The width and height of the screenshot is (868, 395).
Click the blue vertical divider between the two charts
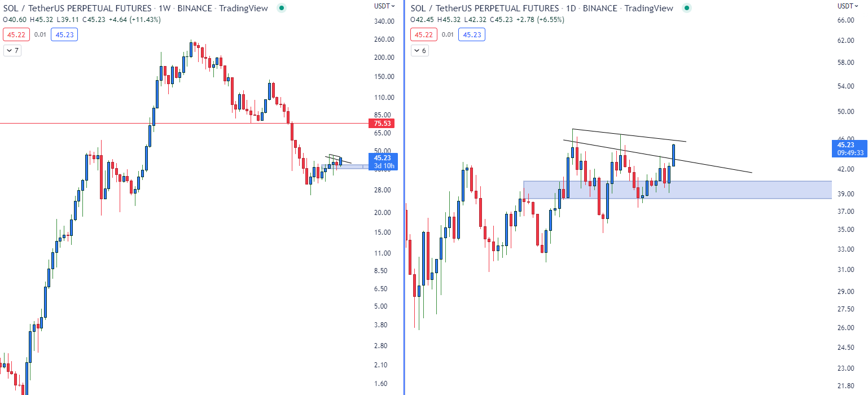404,226
